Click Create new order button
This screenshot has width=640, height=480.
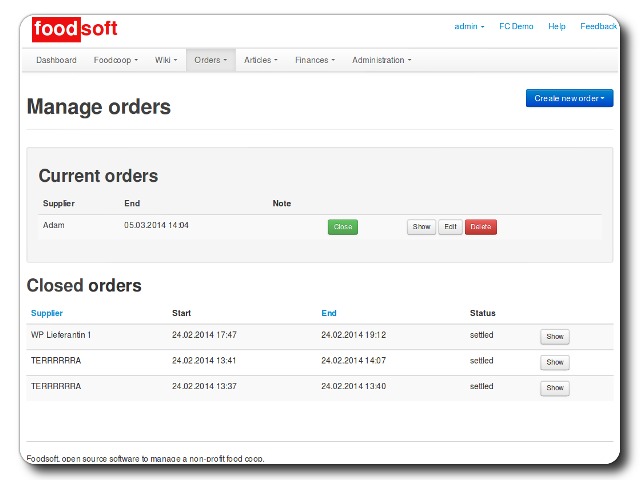[569, 98]
